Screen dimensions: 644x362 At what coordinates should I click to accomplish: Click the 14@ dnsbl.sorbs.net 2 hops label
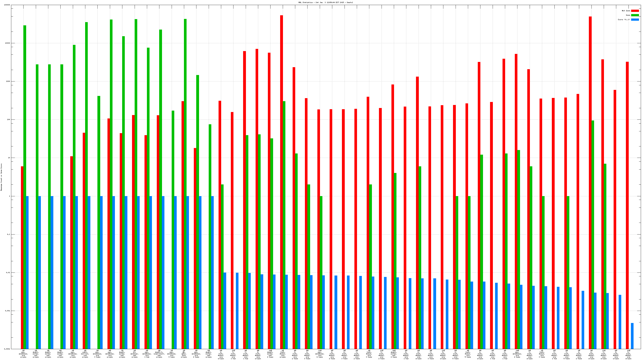tap(393, 354)
